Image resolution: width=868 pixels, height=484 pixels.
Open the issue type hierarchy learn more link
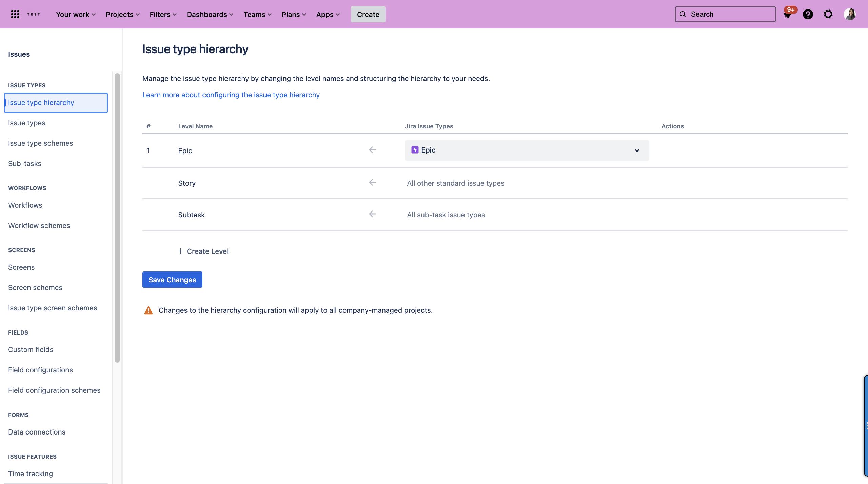tap(231, 95)
